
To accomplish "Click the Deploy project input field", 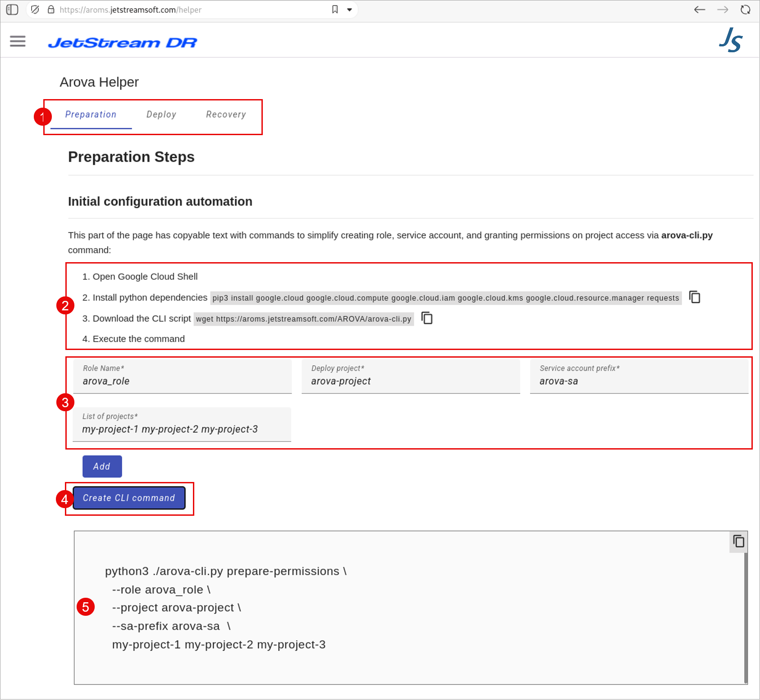I will [x=411, y=377].
